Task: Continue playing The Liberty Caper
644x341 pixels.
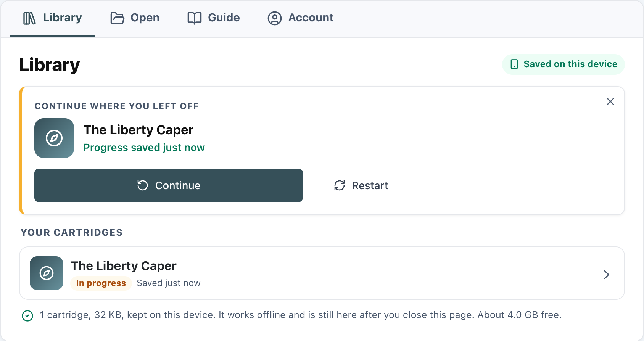Action: [x=169, y=185]
